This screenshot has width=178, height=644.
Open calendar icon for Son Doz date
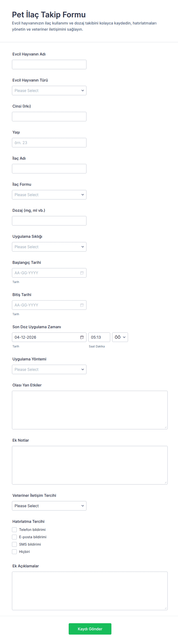click(82, 337)
